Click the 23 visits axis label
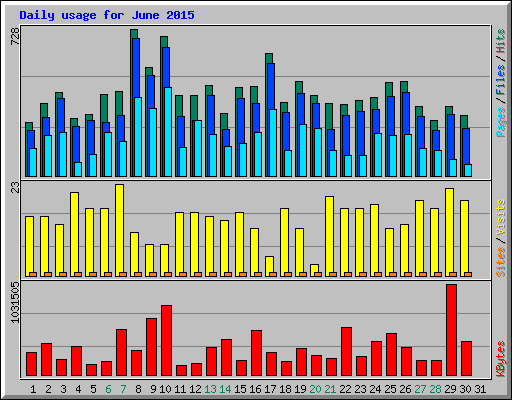The height and width of the screenshot is (400, 512). tap(15, 188)
